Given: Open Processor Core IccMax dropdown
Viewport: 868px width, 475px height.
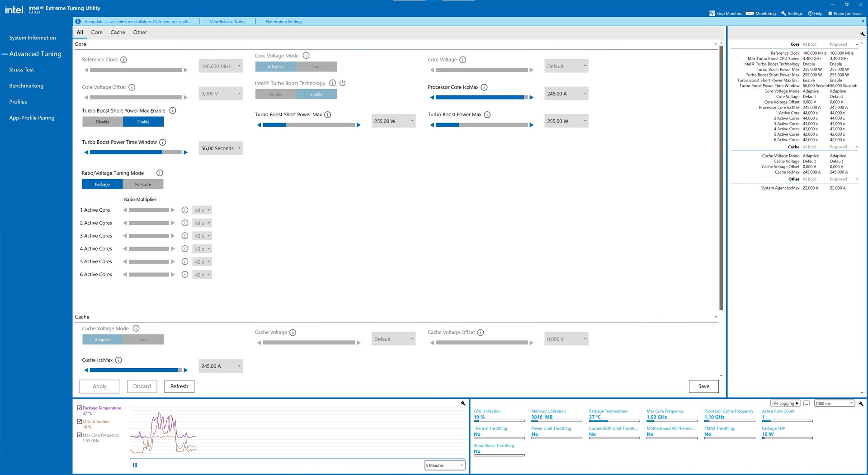Looking at the screenshot, I should click(566, 94).
